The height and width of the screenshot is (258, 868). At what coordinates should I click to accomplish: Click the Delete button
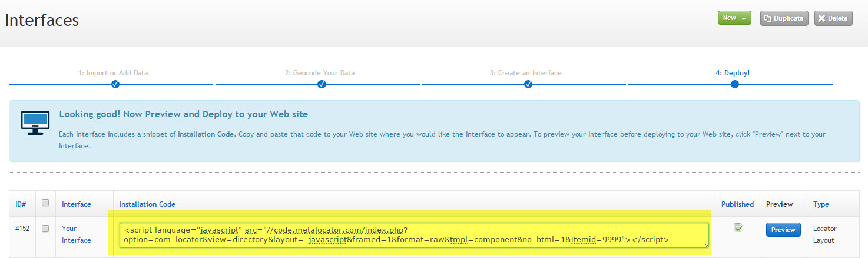click(x=833, y=18)
